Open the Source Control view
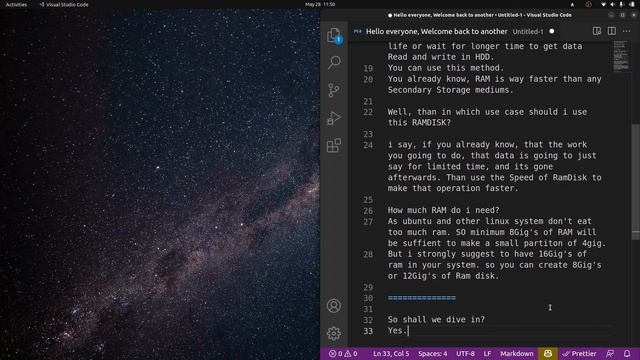Screen dimensions: 640x360 [x=334, y=90]
